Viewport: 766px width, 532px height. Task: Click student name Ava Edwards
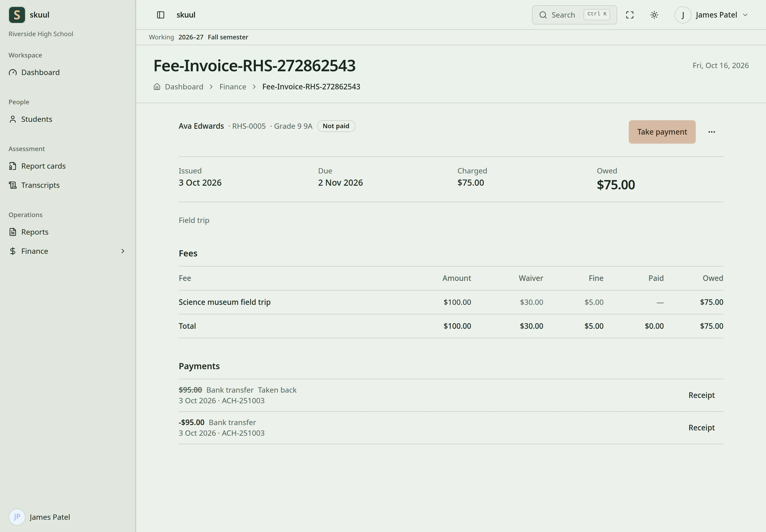pyautogui.click(x=201, y=126)
